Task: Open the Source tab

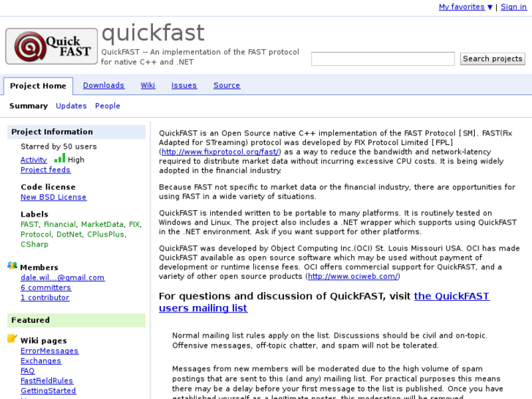Action: point(227,85)
